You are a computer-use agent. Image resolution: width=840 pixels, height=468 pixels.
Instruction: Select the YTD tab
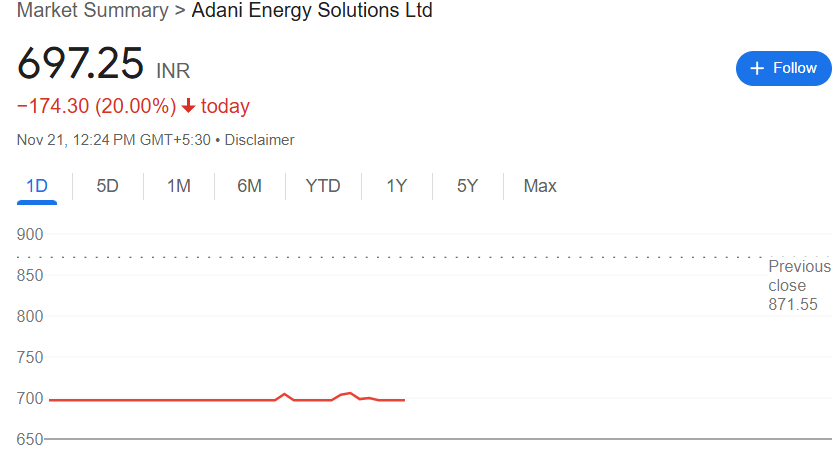[x=322, y=186]
